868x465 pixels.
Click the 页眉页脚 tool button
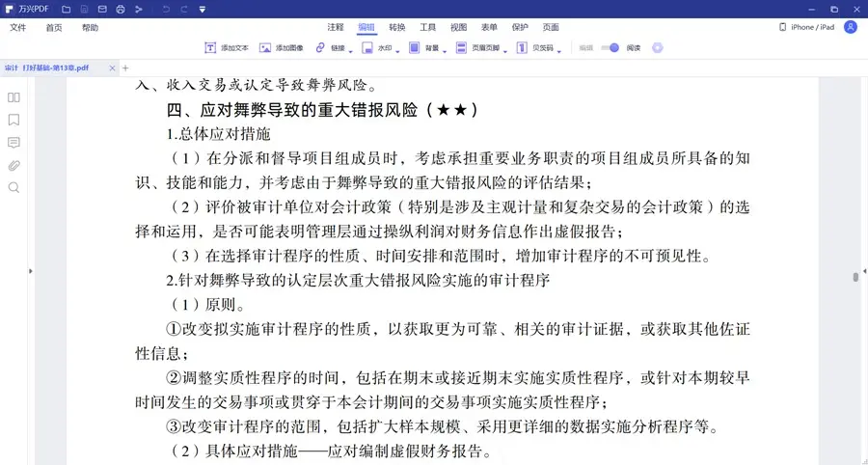pyautogui.click(x=478, y=48)
